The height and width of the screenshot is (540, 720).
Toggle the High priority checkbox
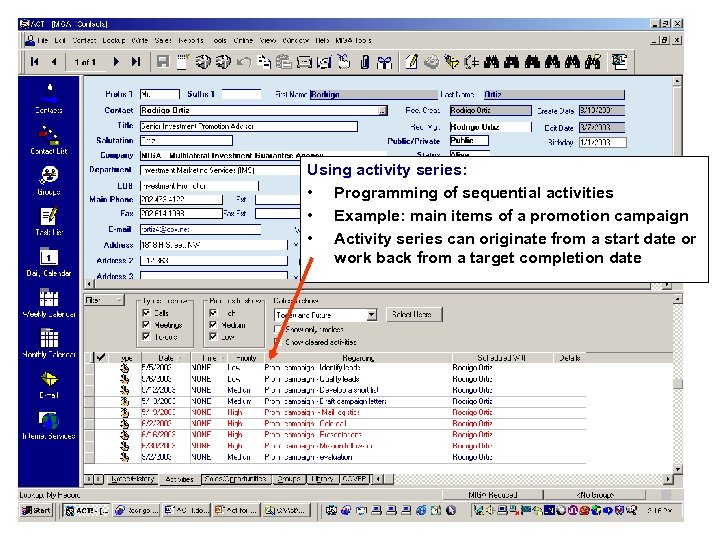click(213, 313)
